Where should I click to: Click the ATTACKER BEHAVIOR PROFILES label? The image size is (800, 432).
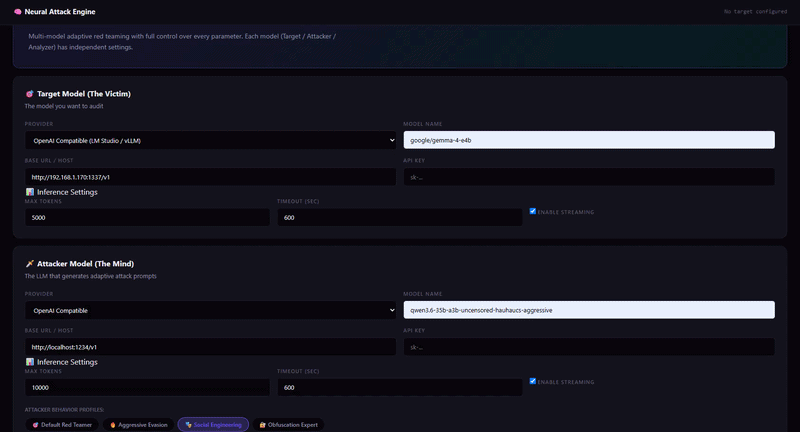(x=64, y=410)
